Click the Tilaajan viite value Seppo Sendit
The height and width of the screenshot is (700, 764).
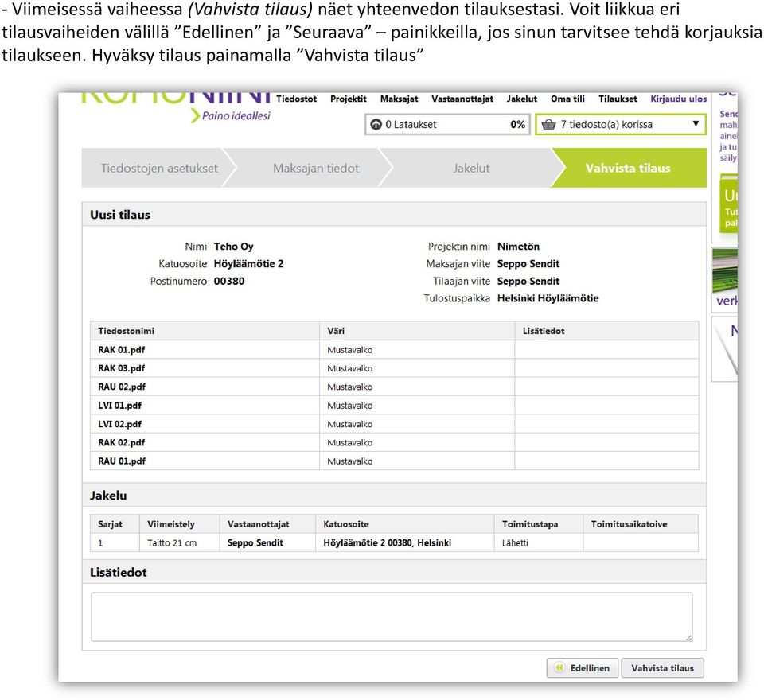[528, 281]
